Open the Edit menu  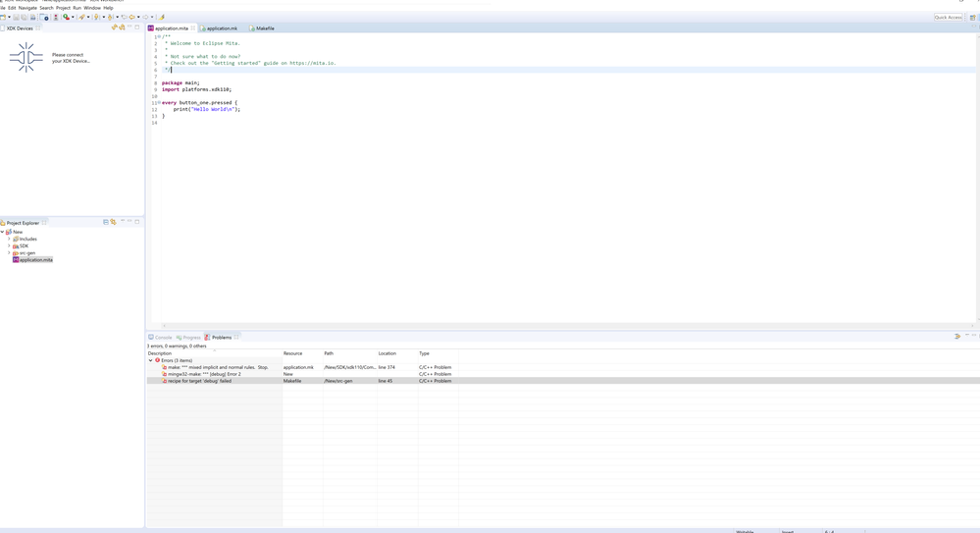[12, 8]
